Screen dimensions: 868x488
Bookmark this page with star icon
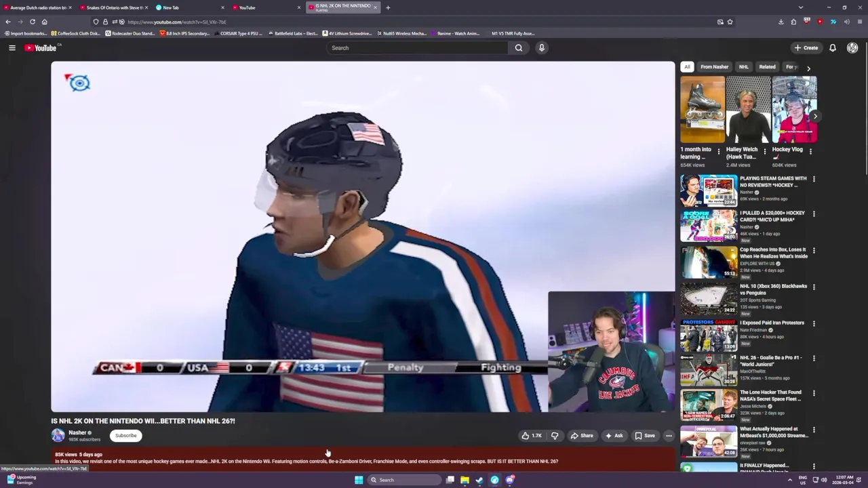[730, 22]
